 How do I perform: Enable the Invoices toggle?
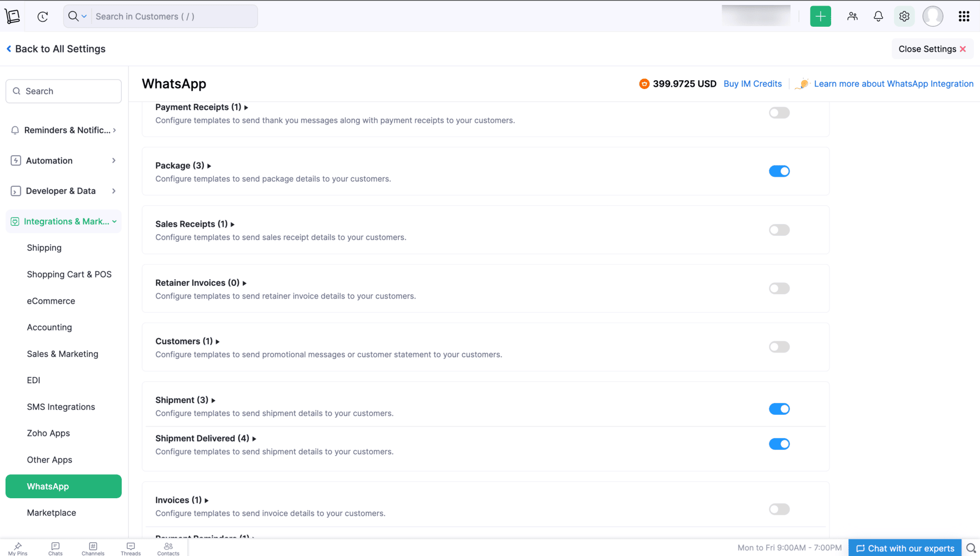(779, 509)
